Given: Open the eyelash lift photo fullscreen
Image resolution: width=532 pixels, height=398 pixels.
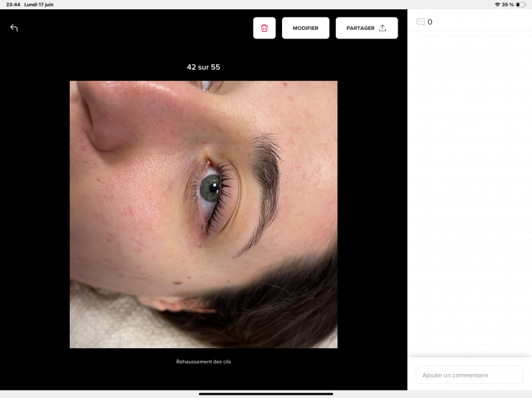Looking at the screenshot, I should [x=203, y=215].
